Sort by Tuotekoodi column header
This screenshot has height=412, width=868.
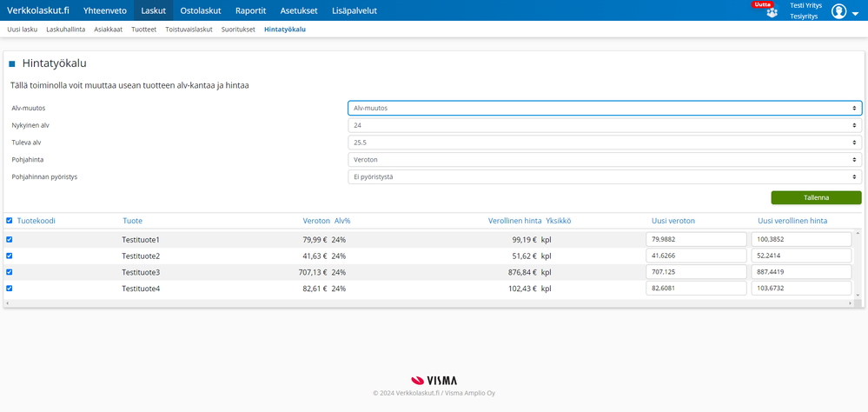36,221
